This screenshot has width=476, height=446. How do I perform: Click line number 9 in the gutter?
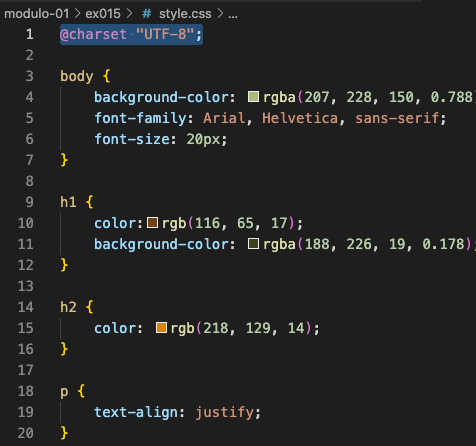pos(30,202)
